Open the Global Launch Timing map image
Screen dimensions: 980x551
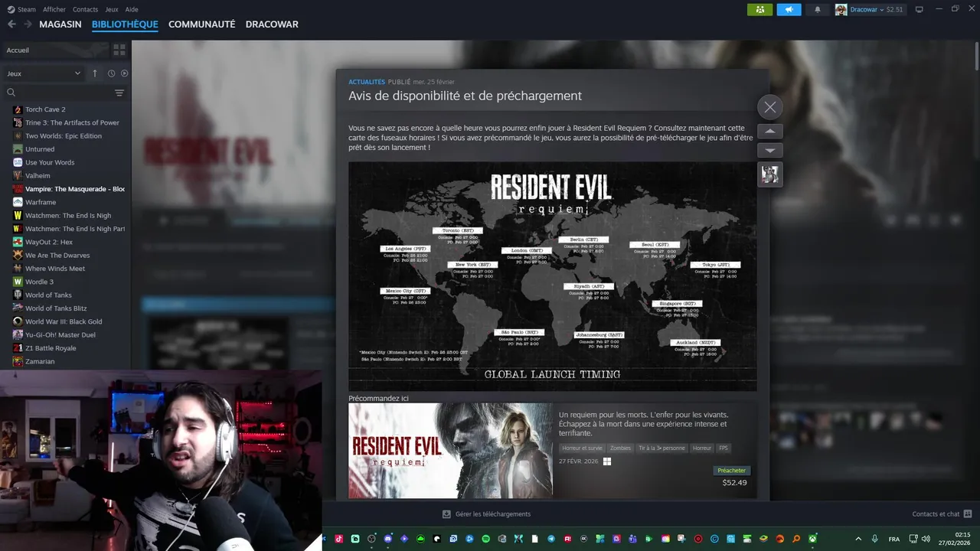552,276
